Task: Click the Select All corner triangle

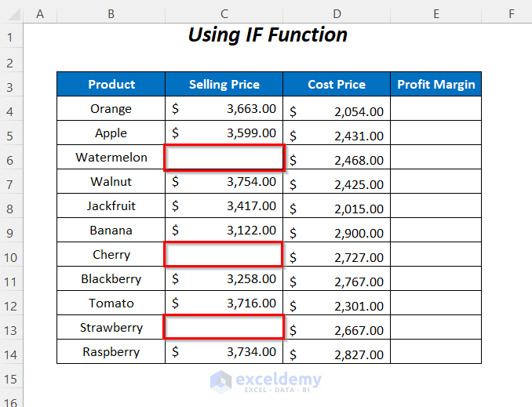Action: click(13, 14)
